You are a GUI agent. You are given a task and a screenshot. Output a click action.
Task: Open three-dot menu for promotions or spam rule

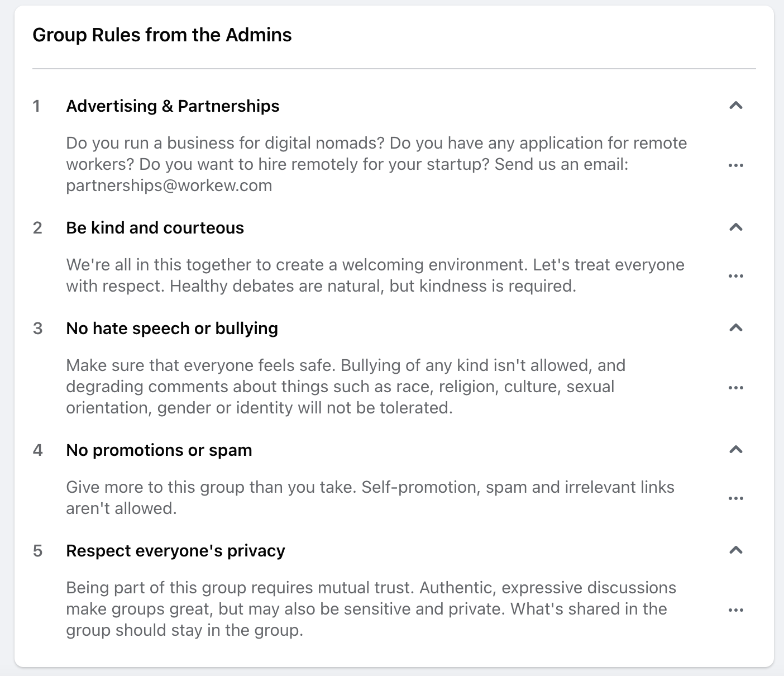(x=735, y=498)
